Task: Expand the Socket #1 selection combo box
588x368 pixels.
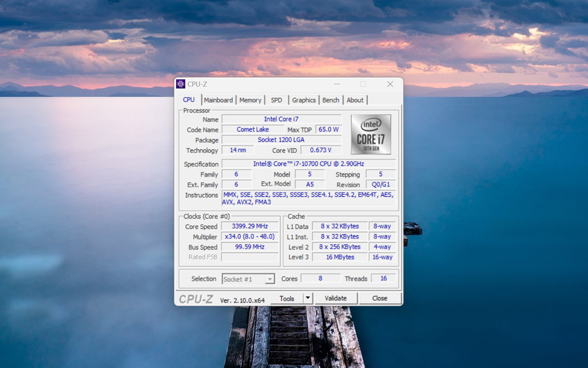Action: (248, 279)
